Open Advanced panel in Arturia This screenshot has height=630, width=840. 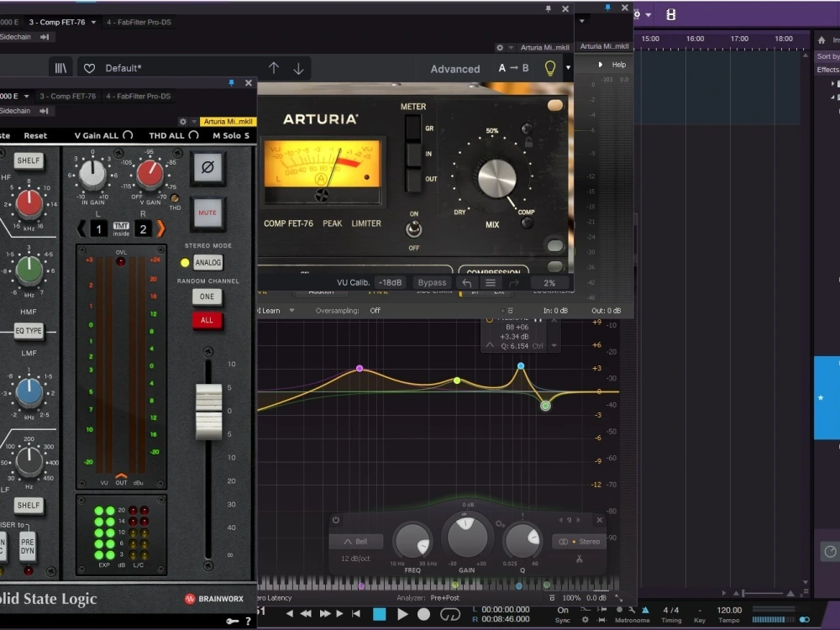pos(455,69)
